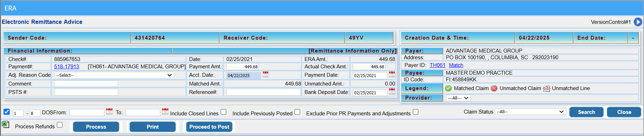The width and height of the screenshot is (644, 136).
Task: Click the ERA Amt. value 449.68
Action: (x=387, y=59)
